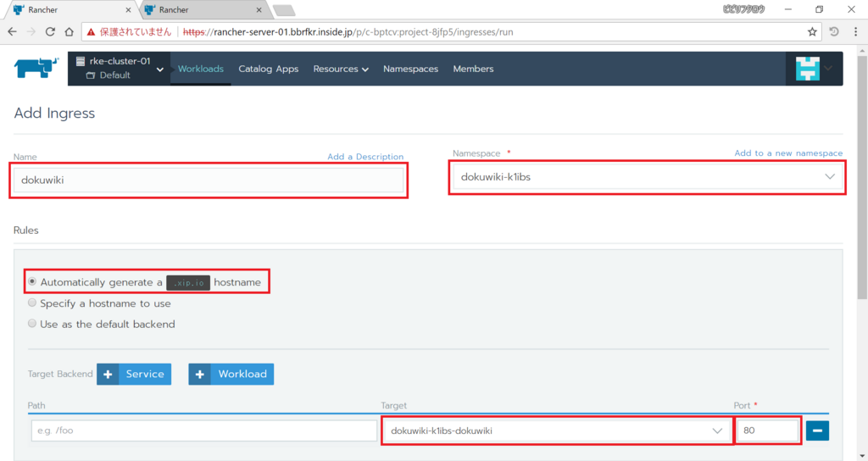The image size is (868, 461).
Task: Close the second Rancher tab
Action: tap(259, 10)
